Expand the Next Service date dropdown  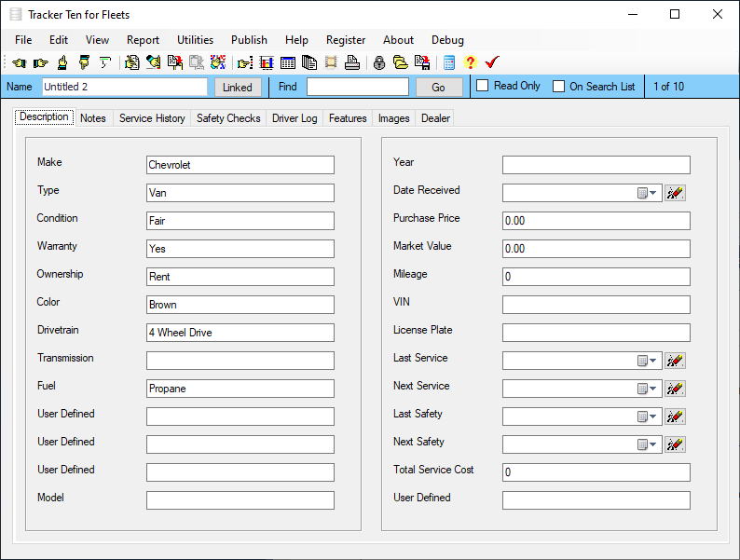648,389
